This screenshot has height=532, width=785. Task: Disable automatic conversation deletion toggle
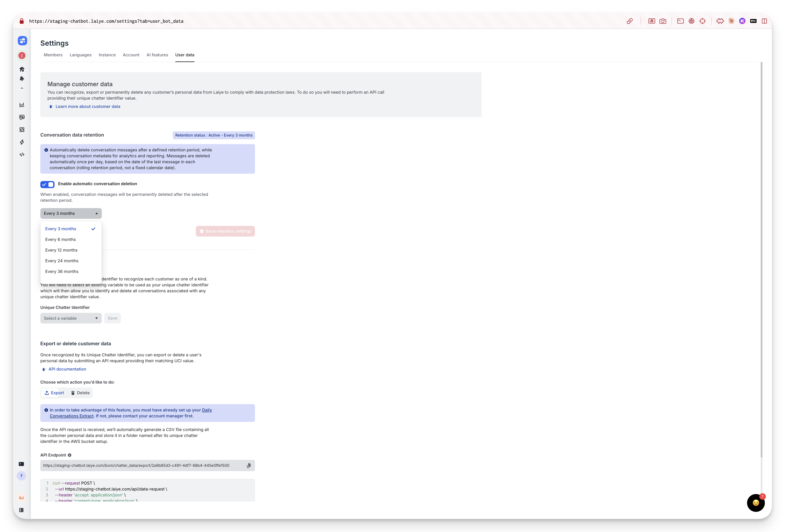click(x=47, y=184)
